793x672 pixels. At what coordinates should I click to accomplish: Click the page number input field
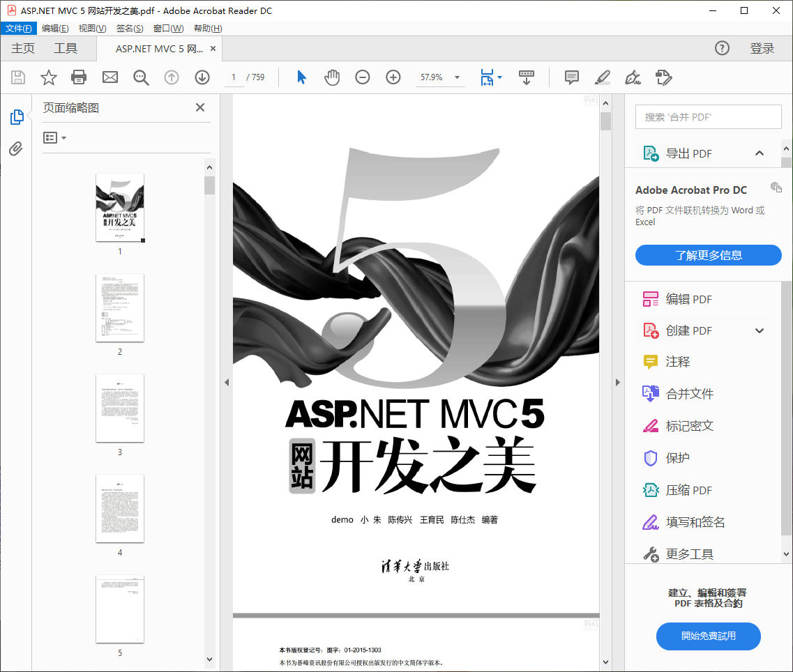pyautogui.click(x=234, y=77)
